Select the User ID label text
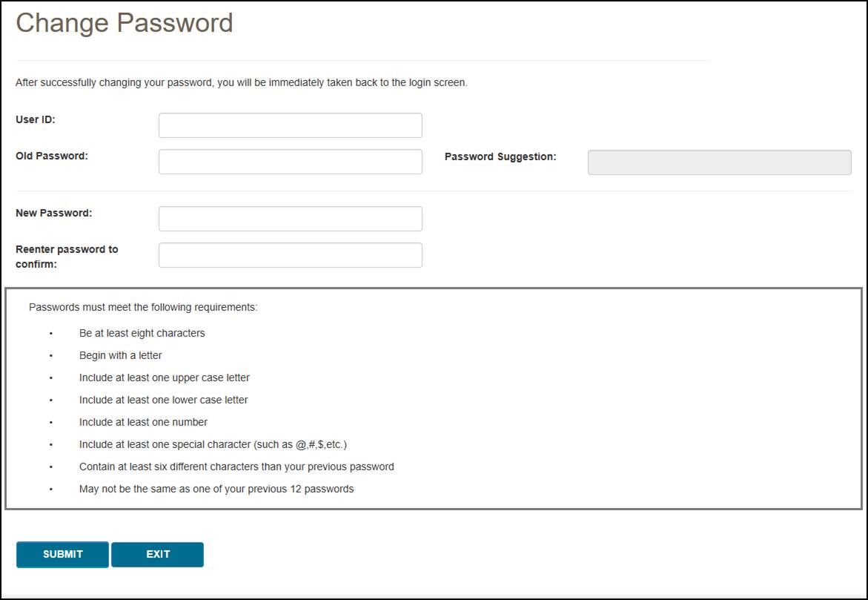Screen dimensions: 868x600 [x=36, y=119]
